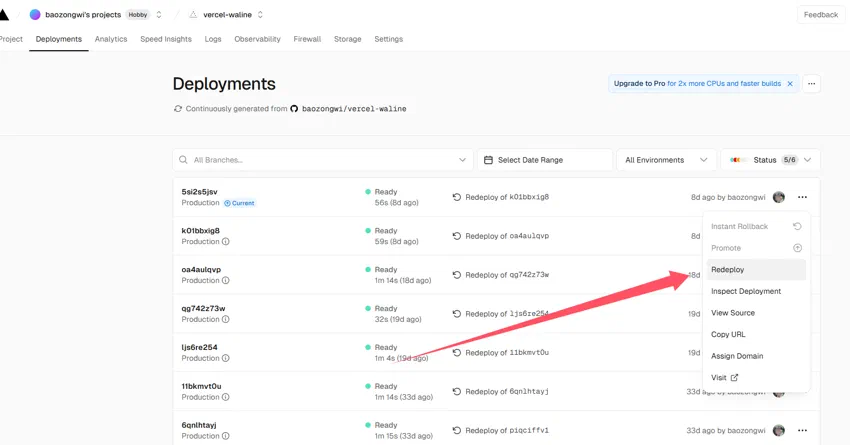Click the GitHub icon next to repository name
The height and width of the screenshot is (445, 850).
point(294,109)
